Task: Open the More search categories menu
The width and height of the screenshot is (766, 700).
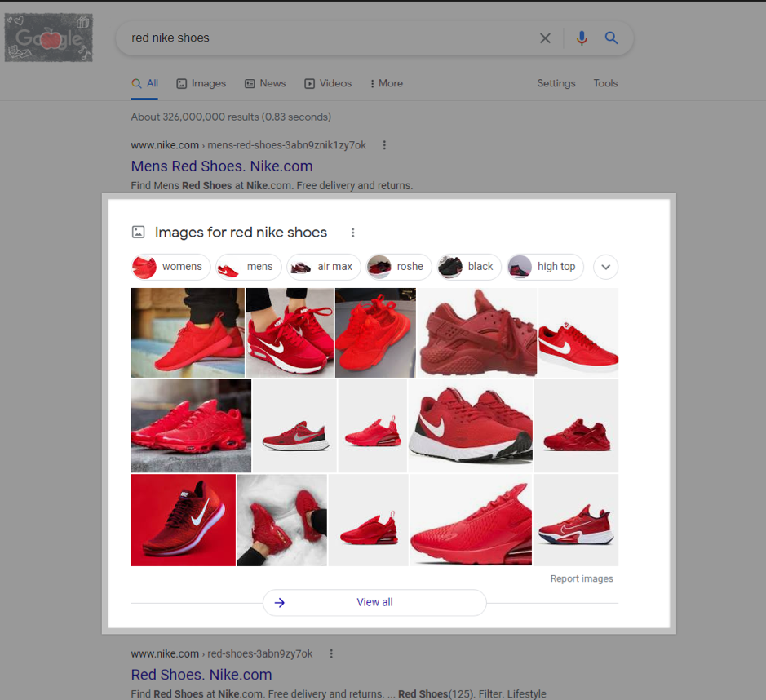Action: (387, 83)
